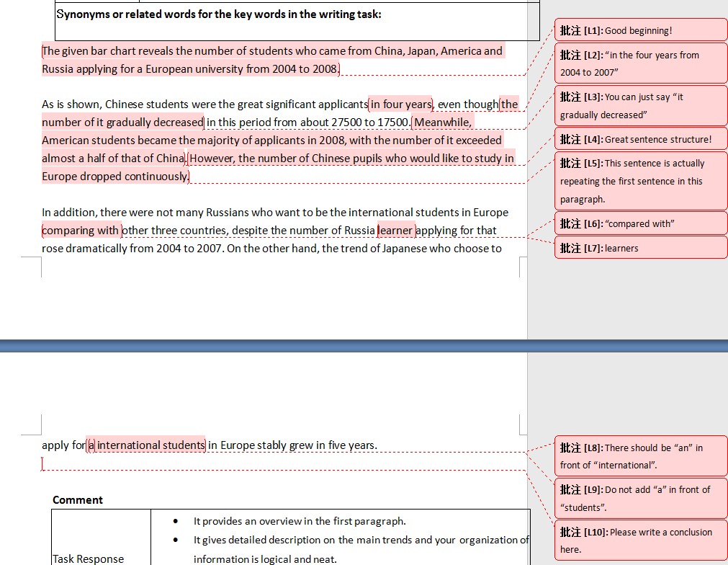
Task: Open comment L8 about 'an' before international
Action: (x=641, y=456)
